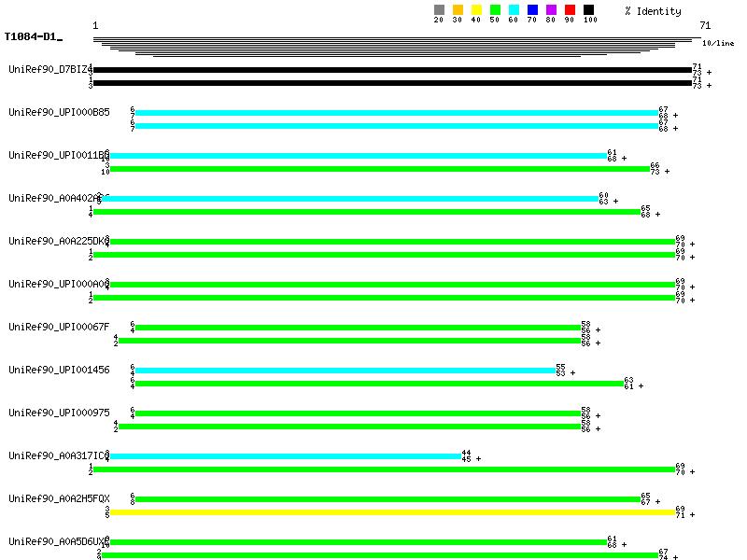Viewport: 747px width, 560px height.
Task: Pick the blue 70% identity swatch
Action: pos(532,10)
